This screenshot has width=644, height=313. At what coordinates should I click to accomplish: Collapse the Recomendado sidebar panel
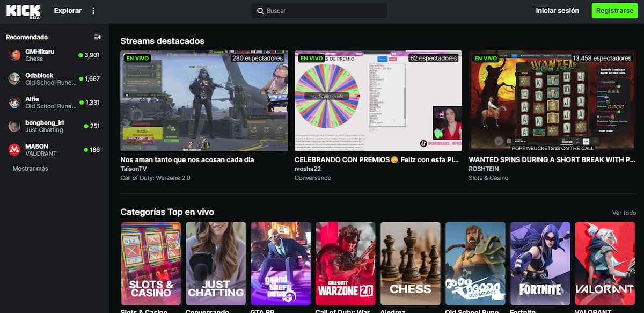[97, 37]
